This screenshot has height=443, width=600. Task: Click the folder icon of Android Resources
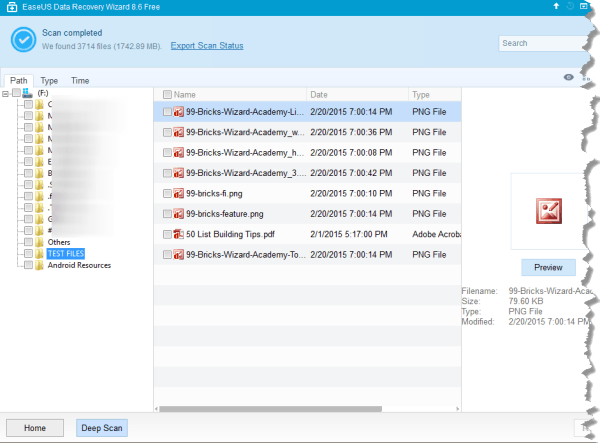point(39,265)
